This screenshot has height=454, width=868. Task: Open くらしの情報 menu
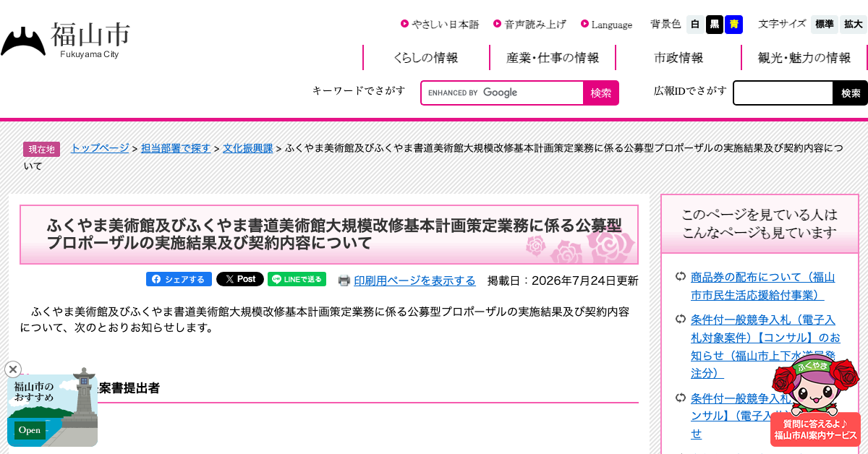426,58
